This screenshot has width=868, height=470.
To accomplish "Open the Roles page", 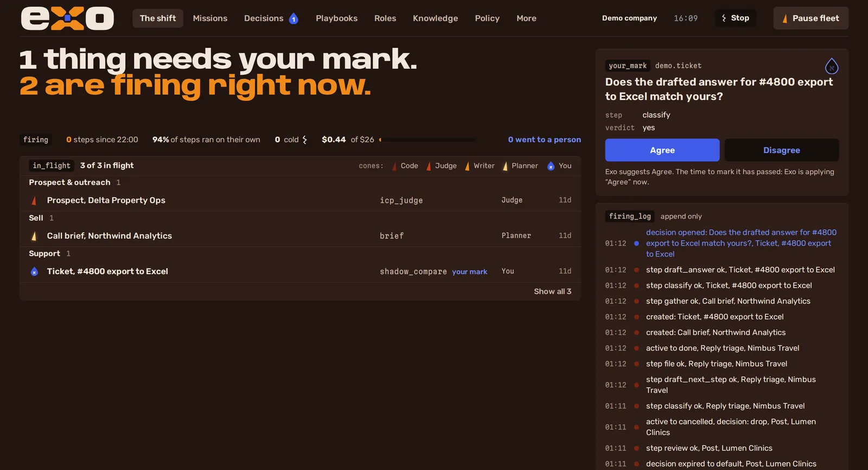I will click(x=385, y=18).
